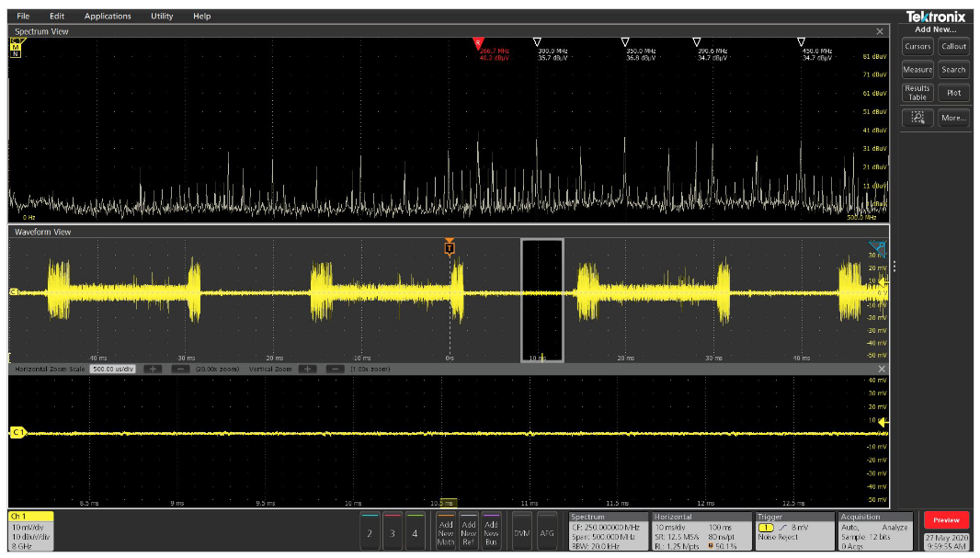980x558 pixels.
Task: Turn on channel 2
Action: coord(370,532)
